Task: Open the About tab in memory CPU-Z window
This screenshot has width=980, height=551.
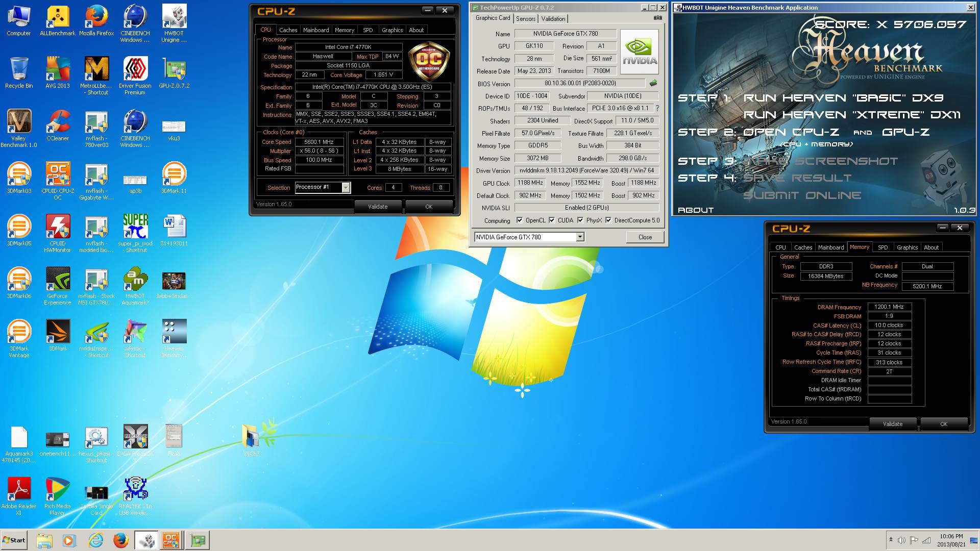Action: (x=932, y=247)
